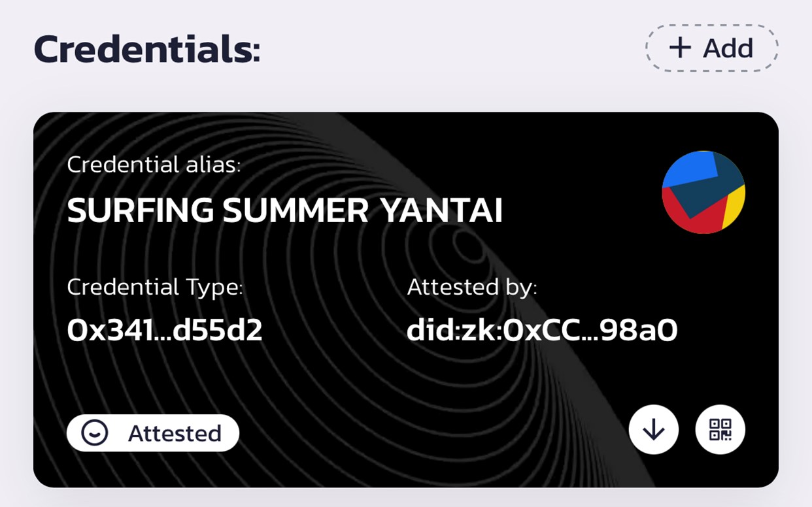Switch to the Credentials section header

click(146, 48)
